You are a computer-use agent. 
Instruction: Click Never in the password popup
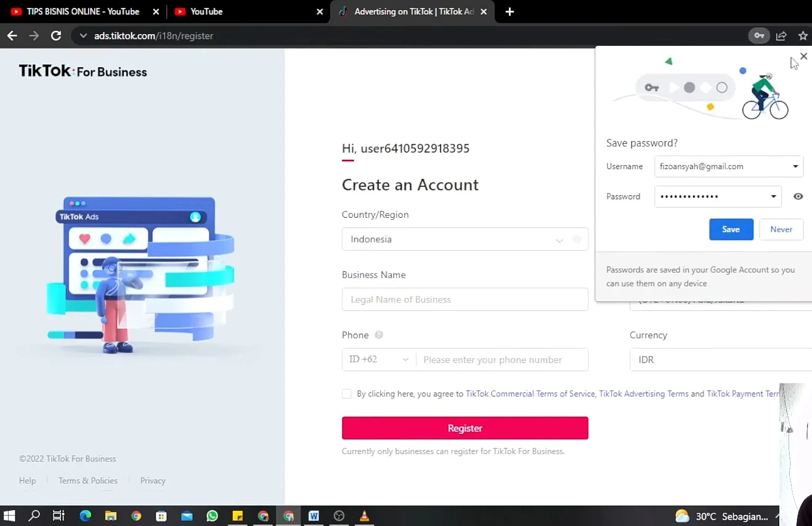[x=781, y=229]
